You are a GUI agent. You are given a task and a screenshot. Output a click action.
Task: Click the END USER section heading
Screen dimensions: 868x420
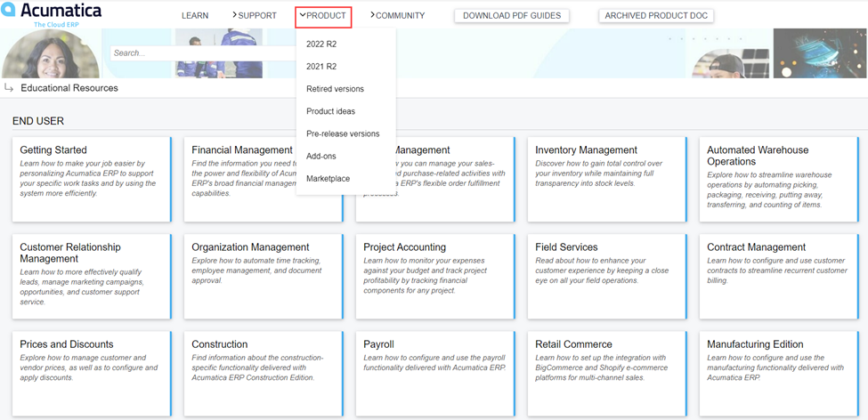click(38, 121)
